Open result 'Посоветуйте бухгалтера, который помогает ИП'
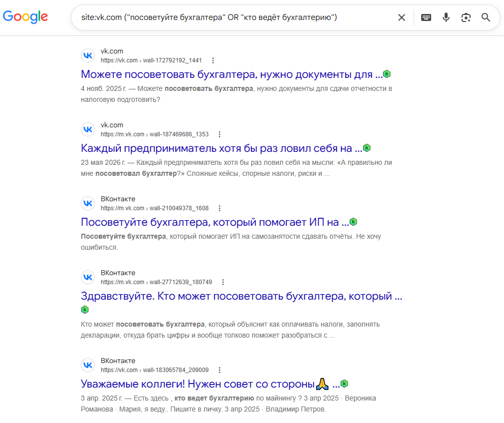This screenshot has height=423, width=504. (215, 222)
